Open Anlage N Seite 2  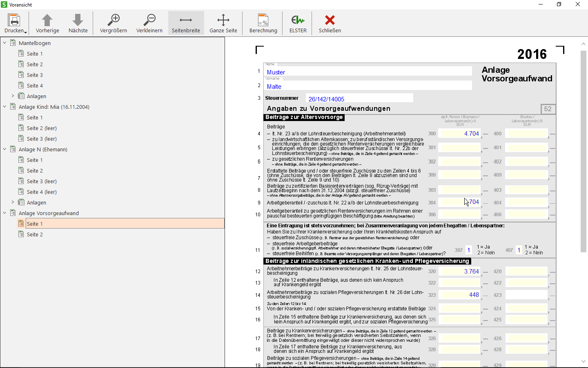(35, 171)
